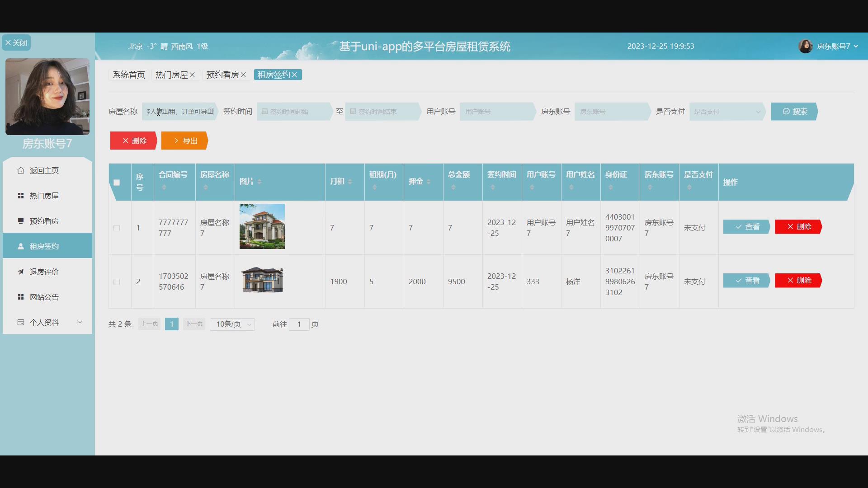This screenshot has width=868, height=488.
Task: Open the 是否支付 dropdown filter
Action: pos(726,112)
